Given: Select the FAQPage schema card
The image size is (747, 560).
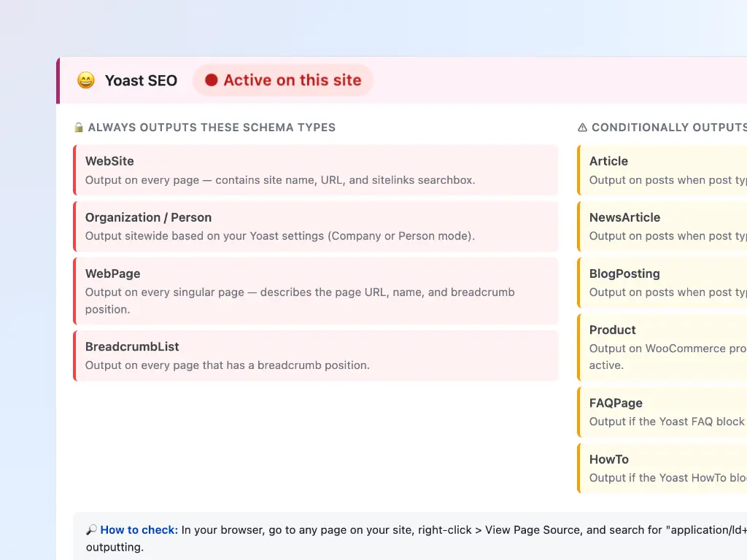Looking at the screenshot, I should coord(660,412).
